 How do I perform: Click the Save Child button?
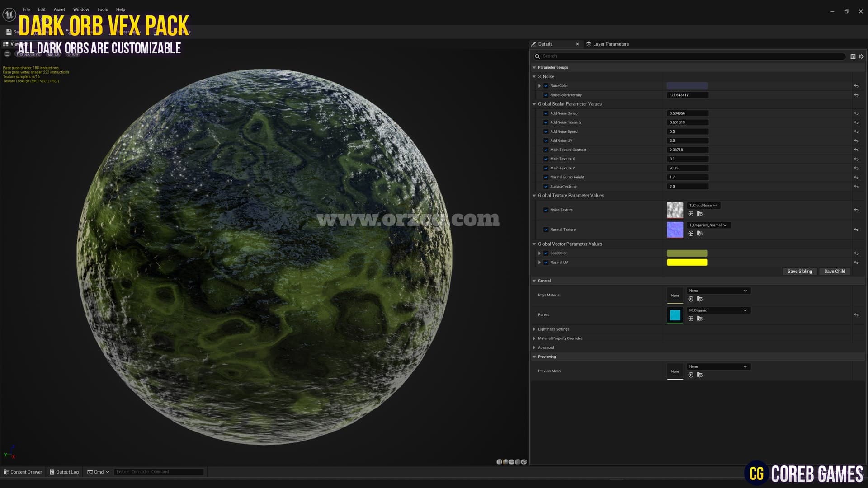[x=835, y=272]
